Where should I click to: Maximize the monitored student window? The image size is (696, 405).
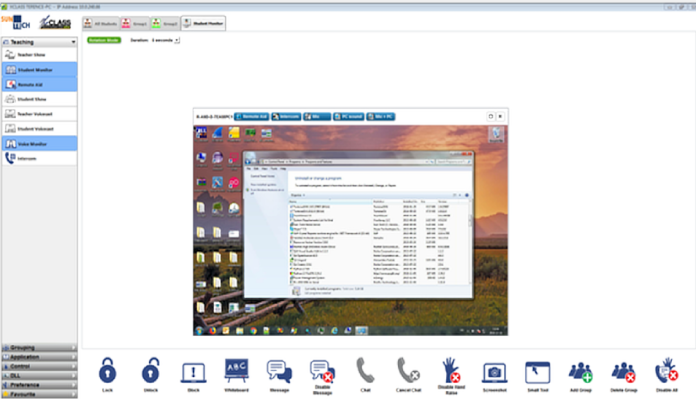tap(490, 116)
